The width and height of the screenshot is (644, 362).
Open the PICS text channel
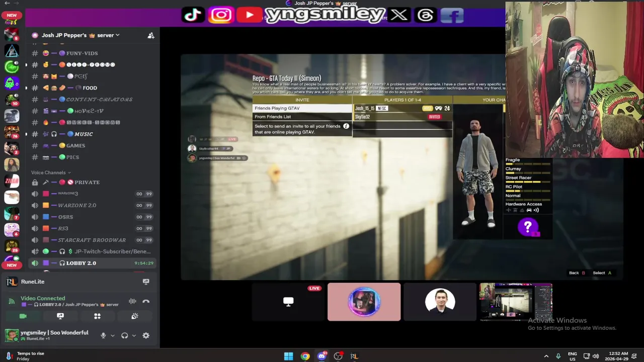click(x=72, y=157)
